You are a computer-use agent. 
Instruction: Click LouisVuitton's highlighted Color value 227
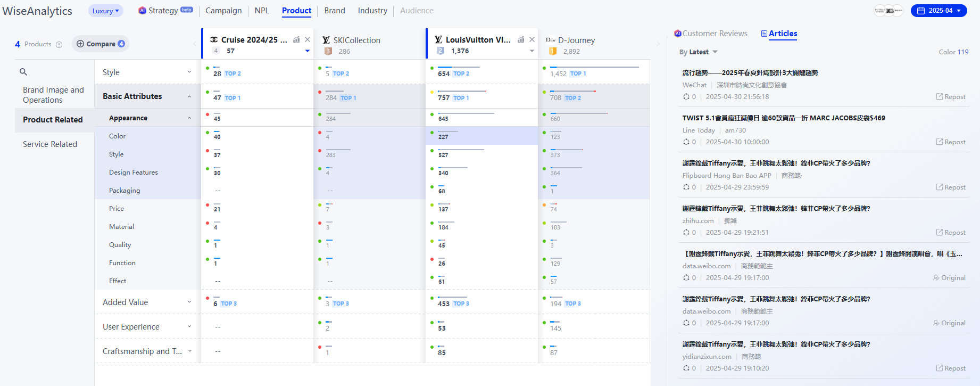tap(443, 136)
